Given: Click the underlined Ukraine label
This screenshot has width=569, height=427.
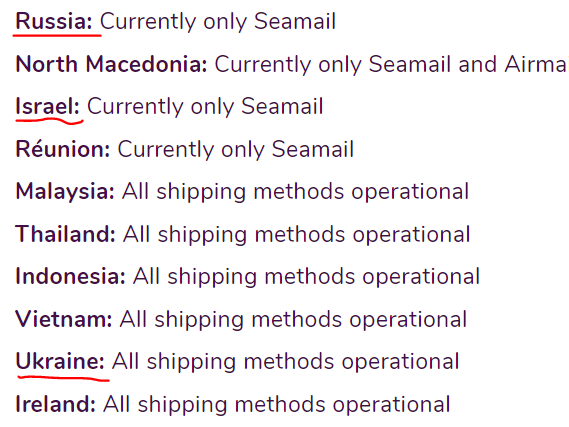Looking at the screenshot, I should (x=60, y=362).
